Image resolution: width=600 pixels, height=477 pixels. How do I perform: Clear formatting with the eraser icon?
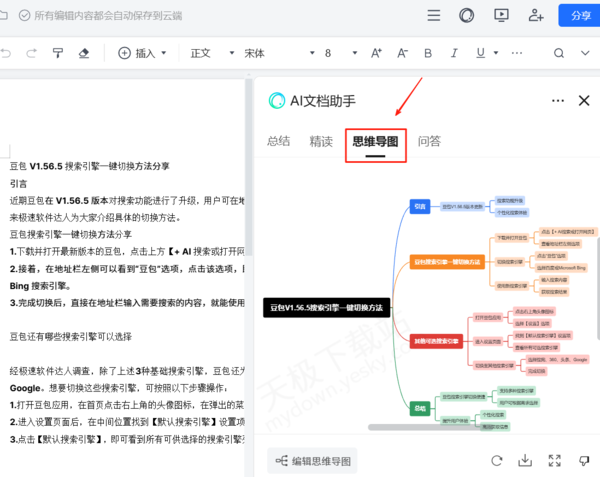[x=84, y=53]
